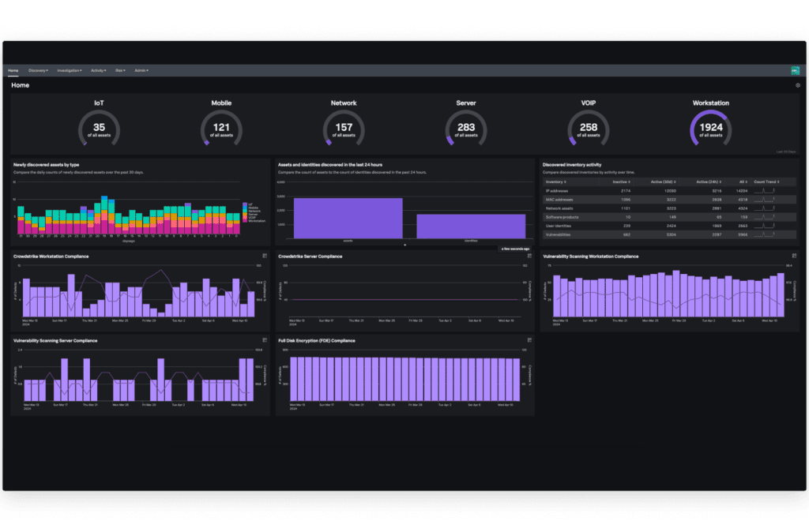Click the 2663 All value for User identities
809x532 pixels.
[x=743, y=226]
